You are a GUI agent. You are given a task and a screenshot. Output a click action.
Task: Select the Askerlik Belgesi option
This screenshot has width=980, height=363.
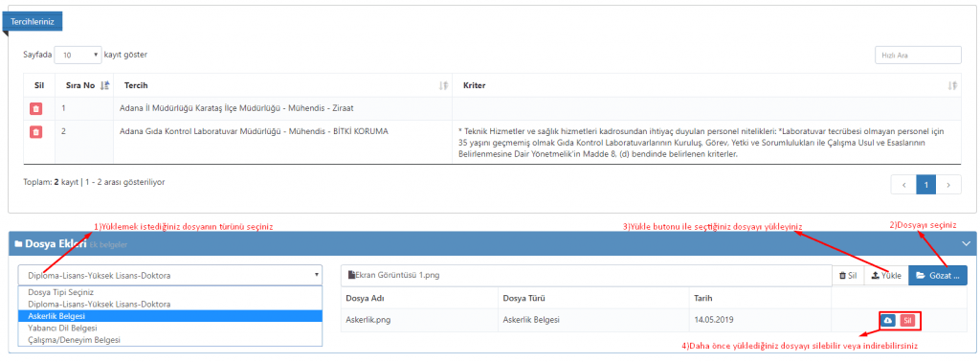point(170,316)
